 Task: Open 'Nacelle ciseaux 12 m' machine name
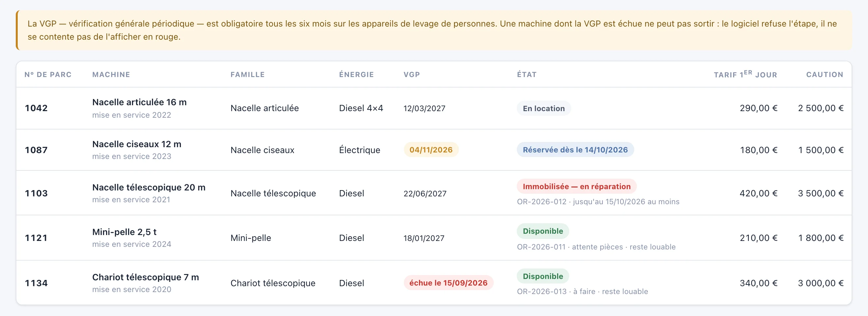137,144
